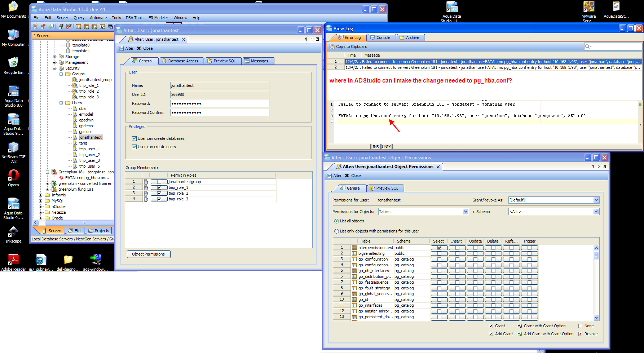
Task: Click the template0 database icon
Action: [68, 45]
